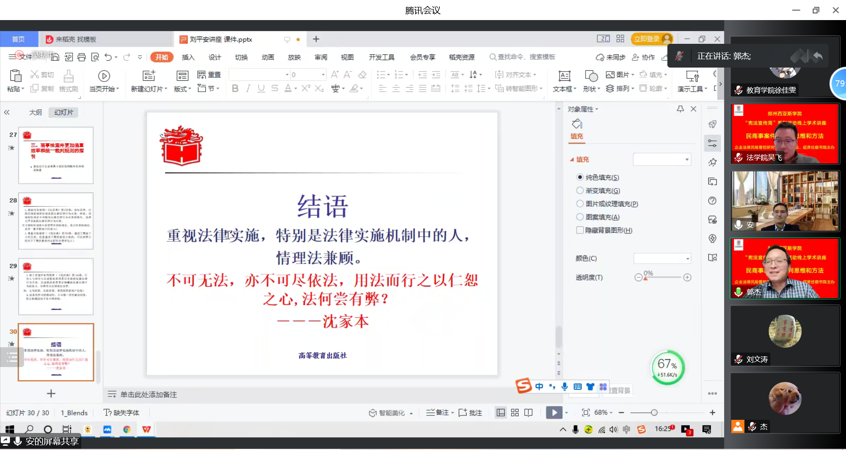Click the 文本框 (Text Box) icon
Viewport: 846px width, 450px height.
click(563, 76)
